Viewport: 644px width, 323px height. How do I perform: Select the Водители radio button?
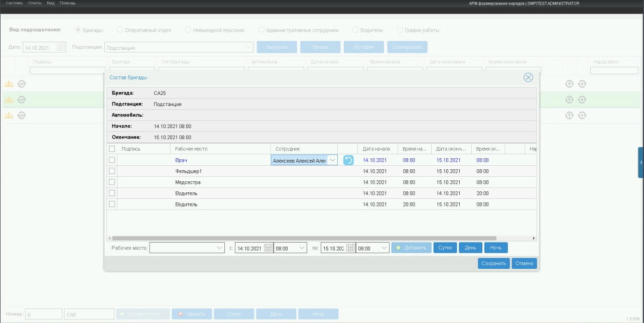click(355, 30)
